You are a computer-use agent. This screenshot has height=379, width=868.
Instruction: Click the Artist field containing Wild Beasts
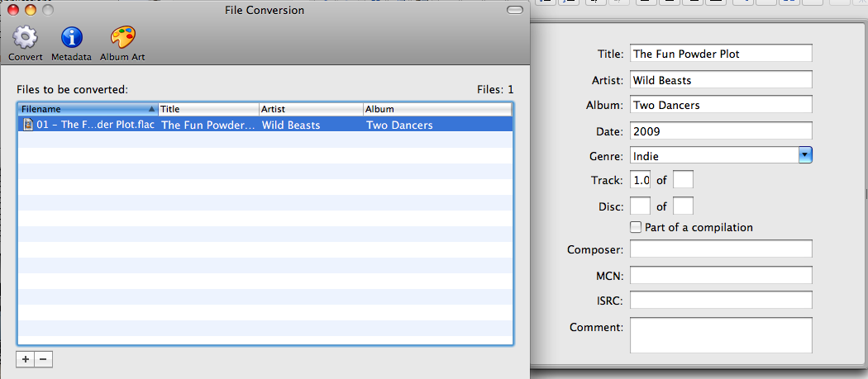click(x=720, y=80)
